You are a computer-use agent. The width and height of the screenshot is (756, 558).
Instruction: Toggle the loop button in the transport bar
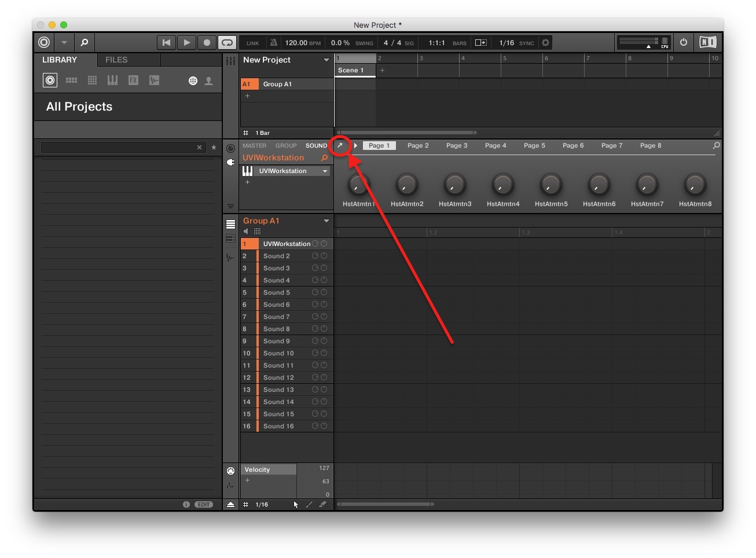pos(227,42)
